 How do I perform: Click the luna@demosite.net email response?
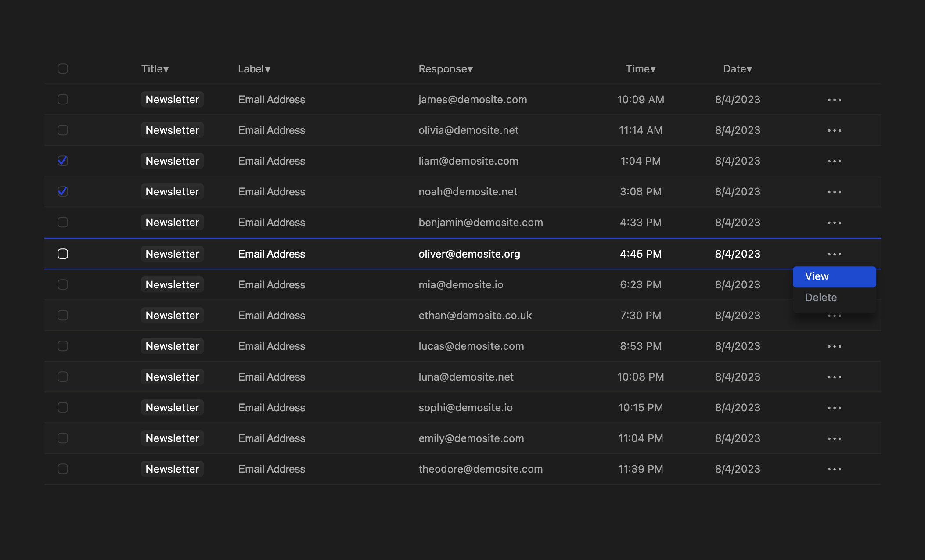click(x=466, y=377)
